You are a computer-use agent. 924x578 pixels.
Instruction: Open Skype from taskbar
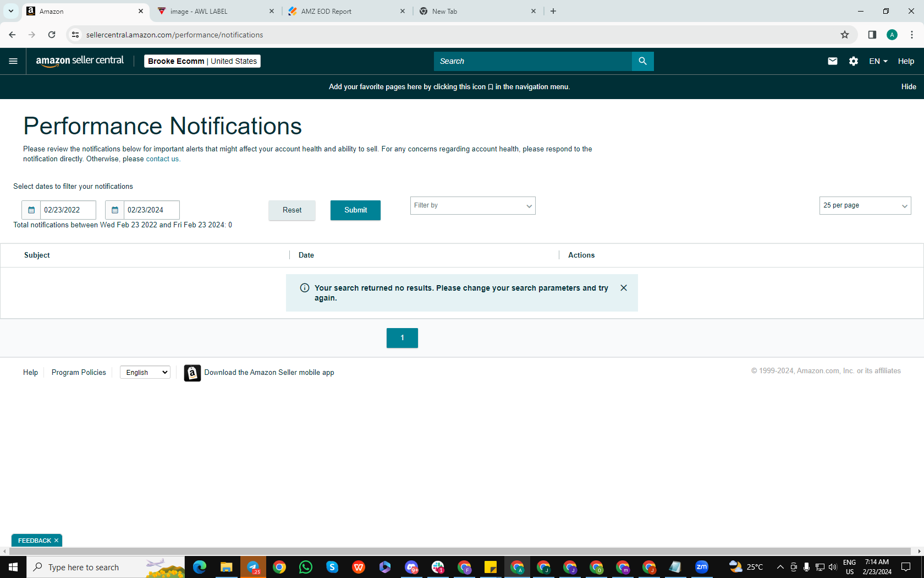point(332,567)
